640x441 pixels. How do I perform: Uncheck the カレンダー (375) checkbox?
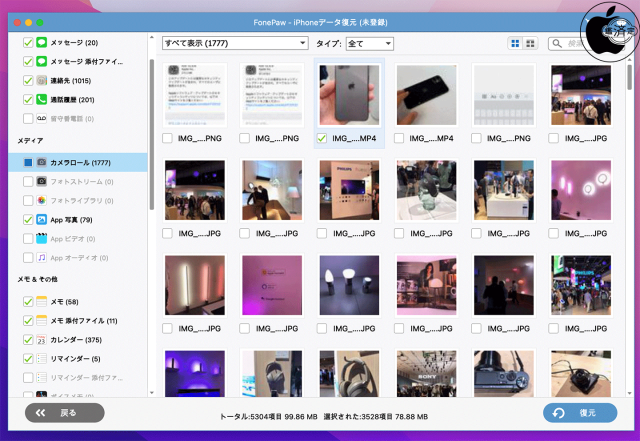point(28,340)
